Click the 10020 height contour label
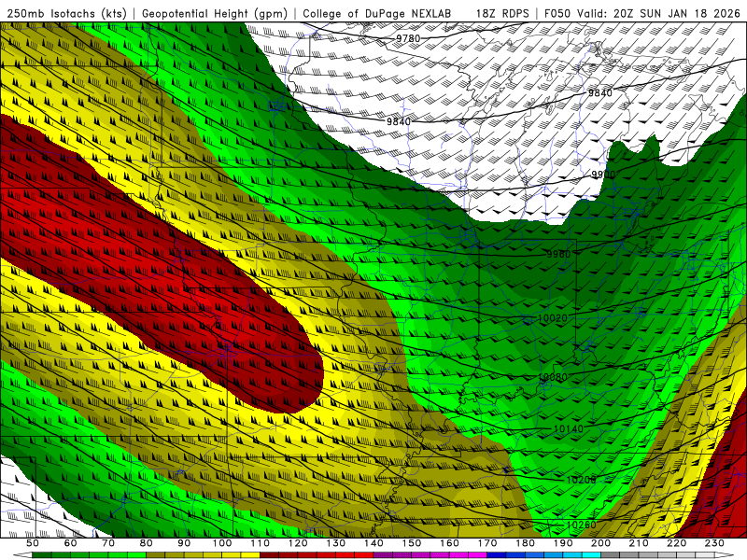 (x=552, y=317)
